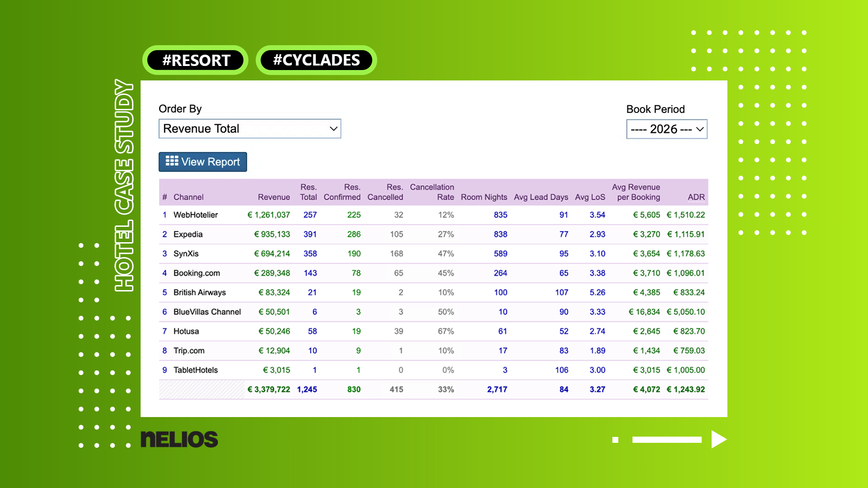Click the #RESORT tag

[x=196, y=60]
